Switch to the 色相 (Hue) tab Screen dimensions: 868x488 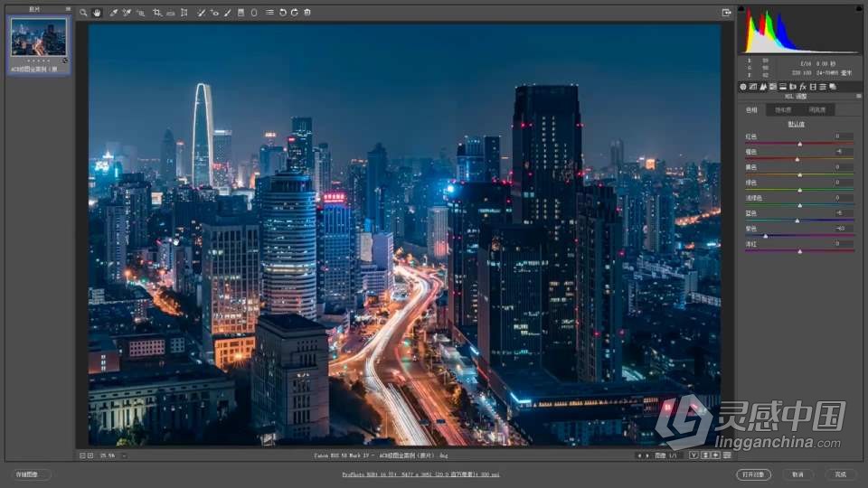point(751,110)
